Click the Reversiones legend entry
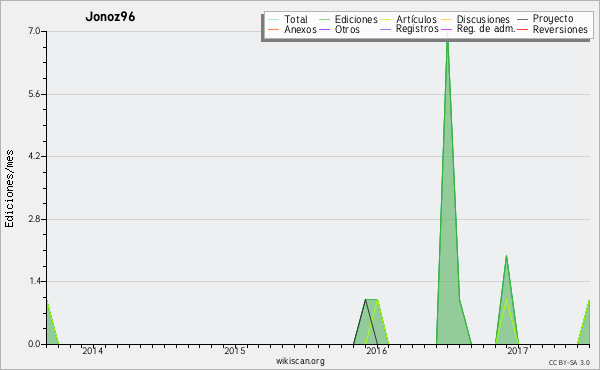Screen dimensions: 600x370 coord(560,29)
